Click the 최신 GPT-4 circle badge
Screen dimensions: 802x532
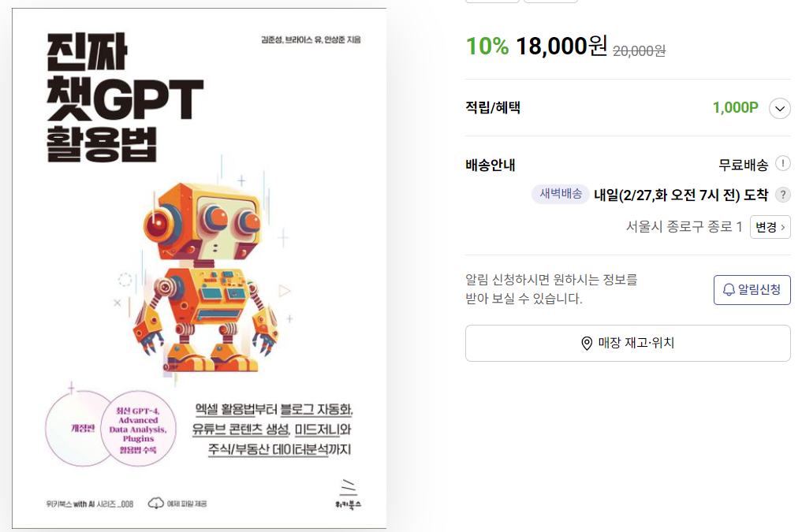tap(138, 429)
